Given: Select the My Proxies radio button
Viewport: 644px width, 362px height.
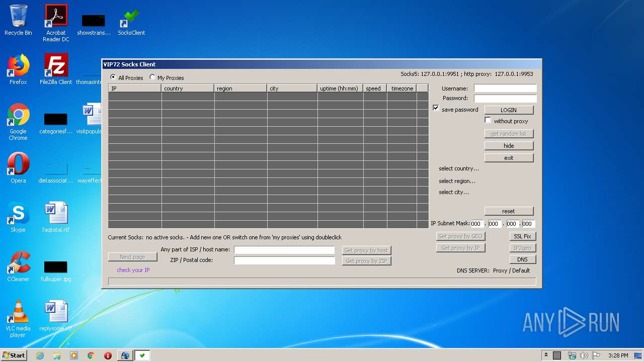Looking at the screenshot, I should tap(152, 77).
